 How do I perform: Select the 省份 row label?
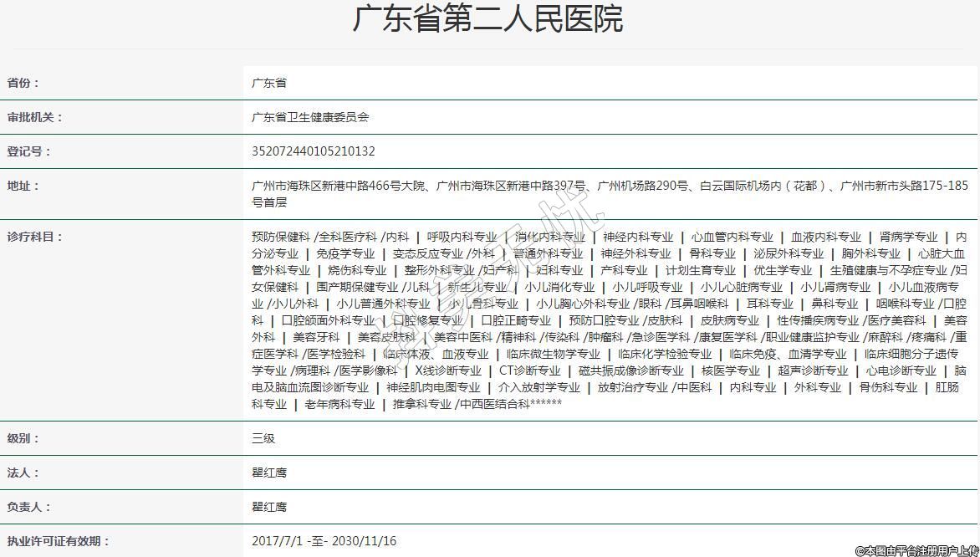(23, 83)
